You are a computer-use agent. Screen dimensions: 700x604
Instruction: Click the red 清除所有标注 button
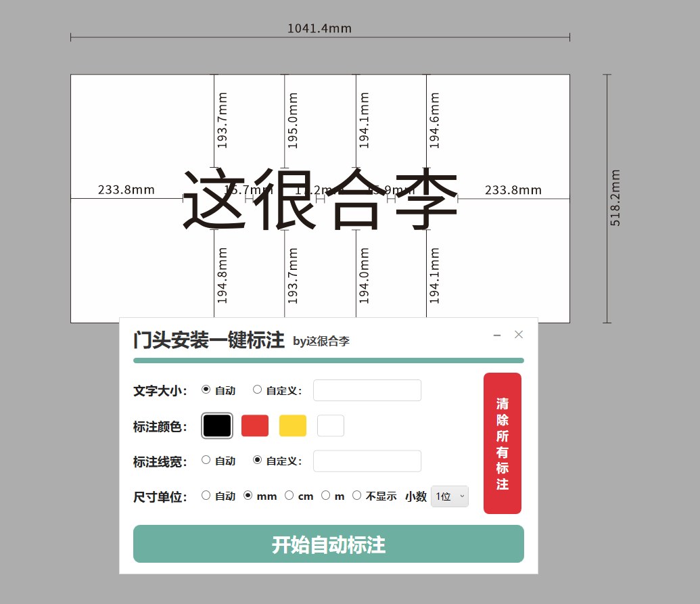click(x=503, y=443)
